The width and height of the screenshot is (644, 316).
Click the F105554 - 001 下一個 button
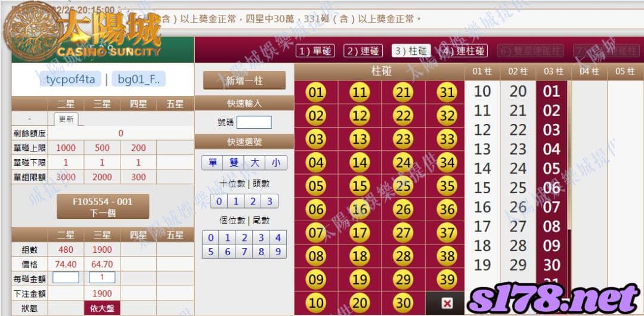pos(103,207)
